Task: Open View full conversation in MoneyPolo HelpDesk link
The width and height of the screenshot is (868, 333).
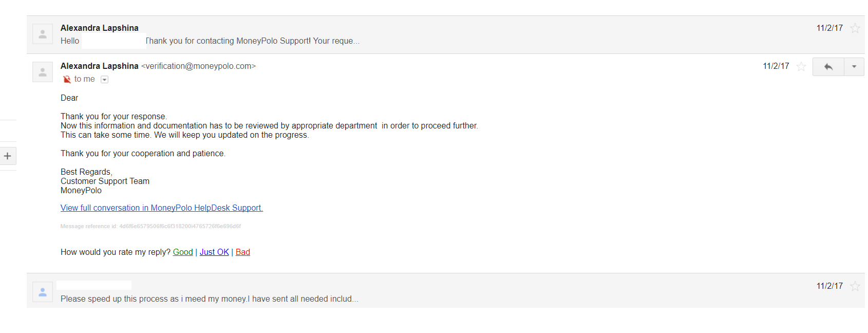Action: point(162,208)
